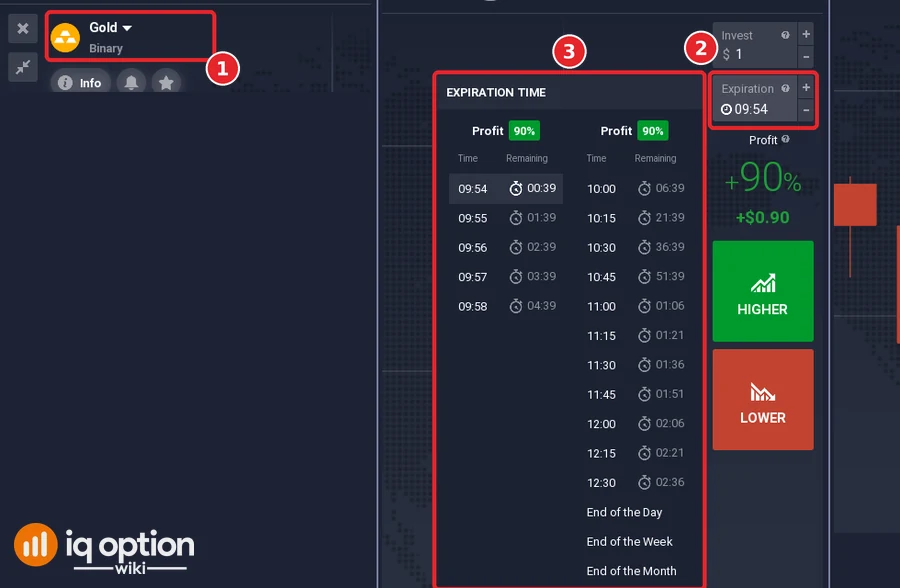Screen dimensions: 900x588
Task: Click the red LOWER button
Action: point(763,400)
